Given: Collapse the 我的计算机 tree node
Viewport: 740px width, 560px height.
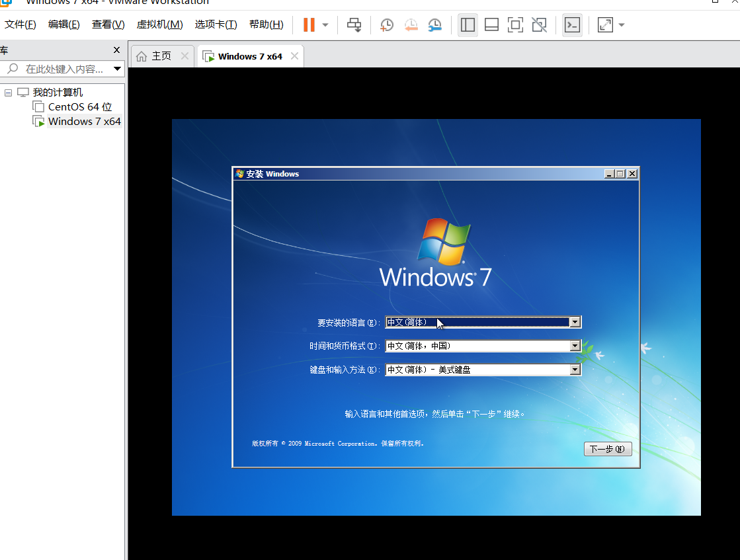Looking at the screenshot, I should tap(9, 93).
